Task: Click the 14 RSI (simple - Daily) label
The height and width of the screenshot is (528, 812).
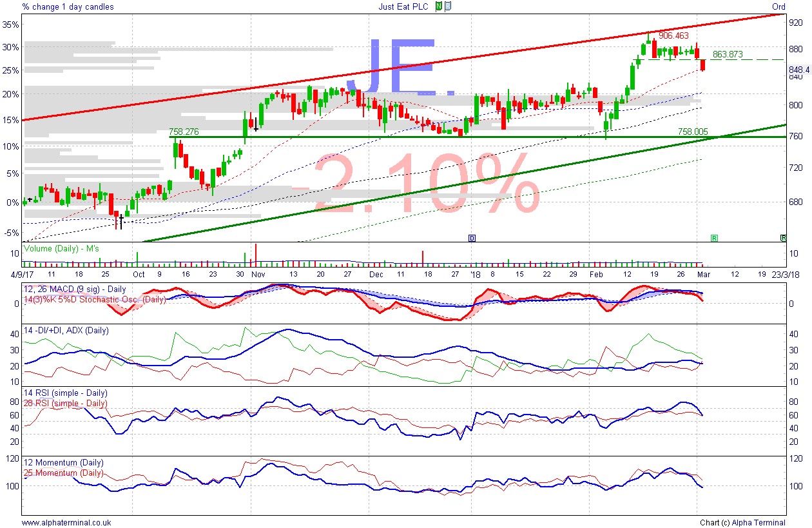Action: pos(65,393)
